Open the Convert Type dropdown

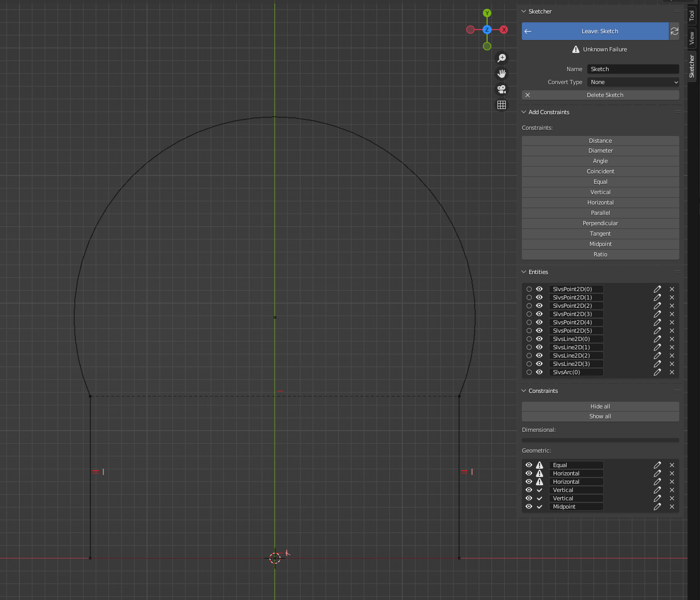(x=633, y=82)
